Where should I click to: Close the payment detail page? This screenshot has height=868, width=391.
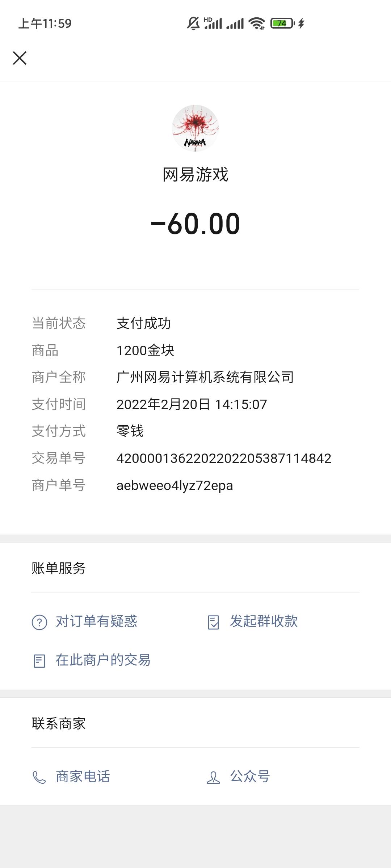[20, 58]
